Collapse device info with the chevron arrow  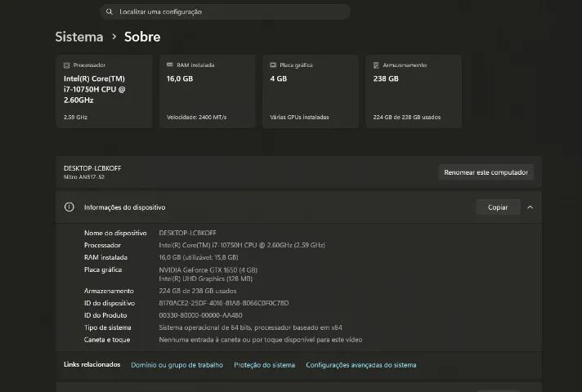pos(530,207)
